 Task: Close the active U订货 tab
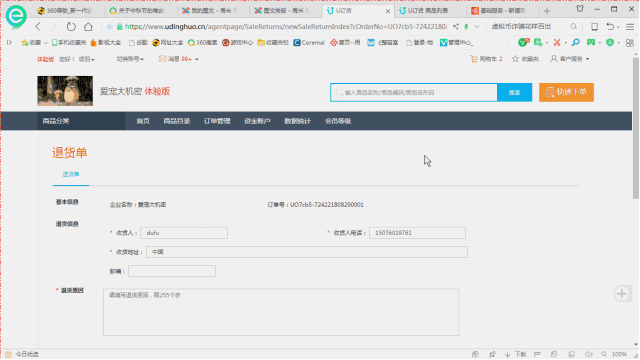(x=388, y=11)
